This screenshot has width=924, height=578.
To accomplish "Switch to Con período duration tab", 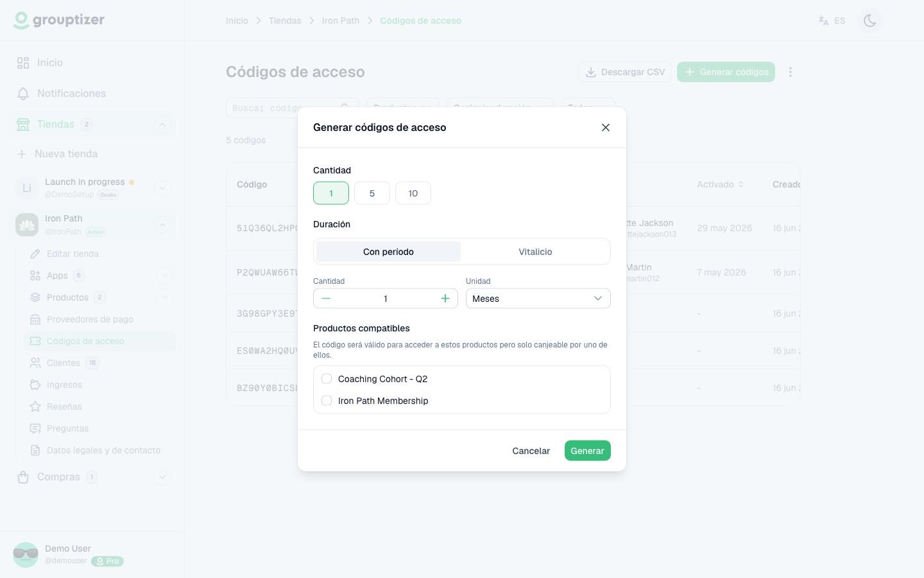I will point(388,252).
